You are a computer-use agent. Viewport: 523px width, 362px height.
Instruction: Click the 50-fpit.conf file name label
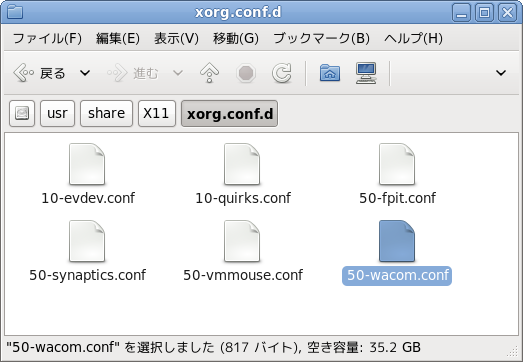pyautogui.click(x=397, y=198)
